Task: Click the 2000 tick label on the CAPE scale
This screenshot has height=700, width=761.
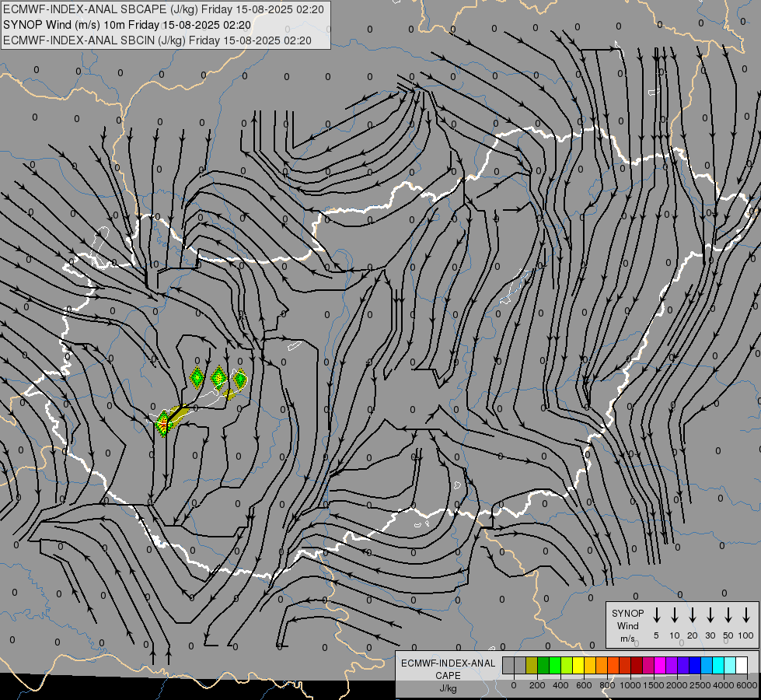Action: coord(677,685)
